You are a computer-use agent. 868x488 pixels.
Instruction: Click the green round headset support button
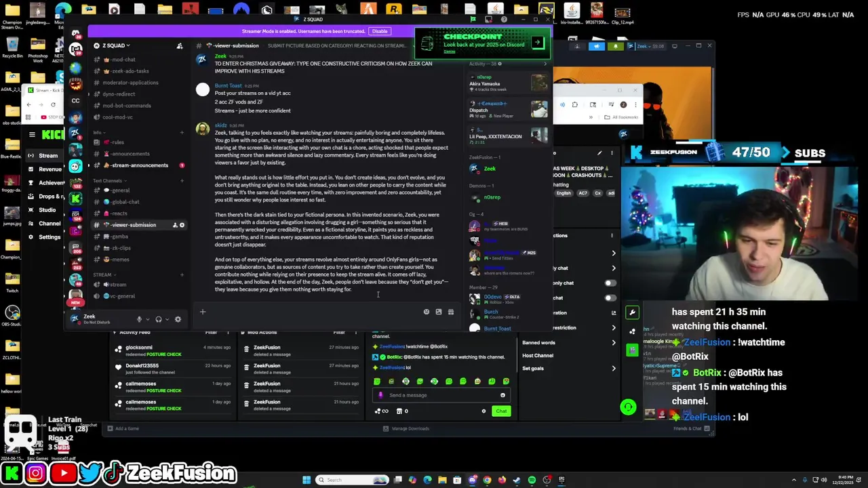click(x=628, y=407)
